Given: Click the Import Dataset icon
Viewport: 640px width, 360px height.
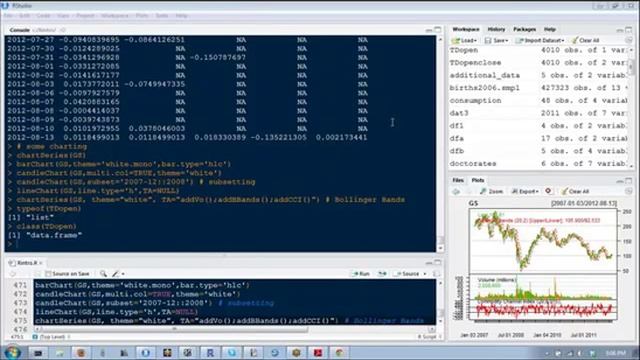Looking at the screenshot, I should tap(519, 40).
